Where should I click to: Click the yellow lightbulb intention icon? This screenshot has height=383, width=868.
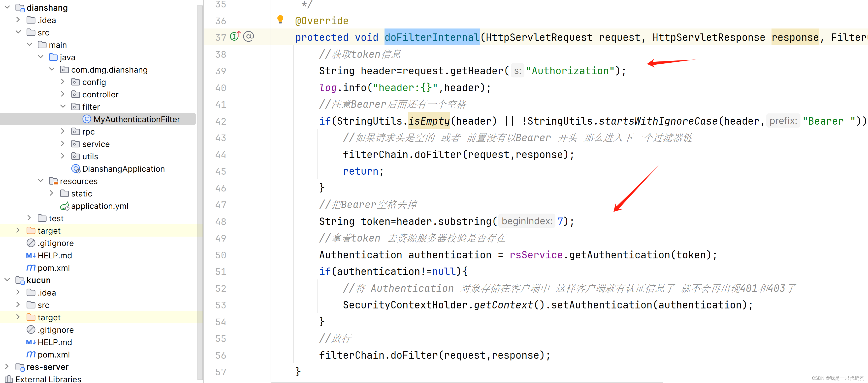pos(280,20)
